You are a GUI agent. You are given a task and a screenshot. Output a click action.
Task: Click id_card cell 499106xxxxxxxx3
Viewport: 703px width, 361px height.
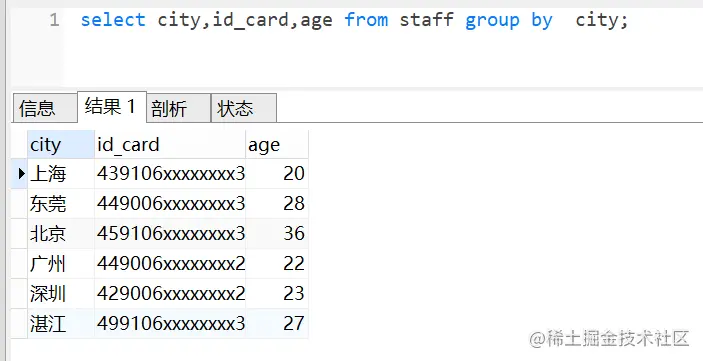coord(170,323)
